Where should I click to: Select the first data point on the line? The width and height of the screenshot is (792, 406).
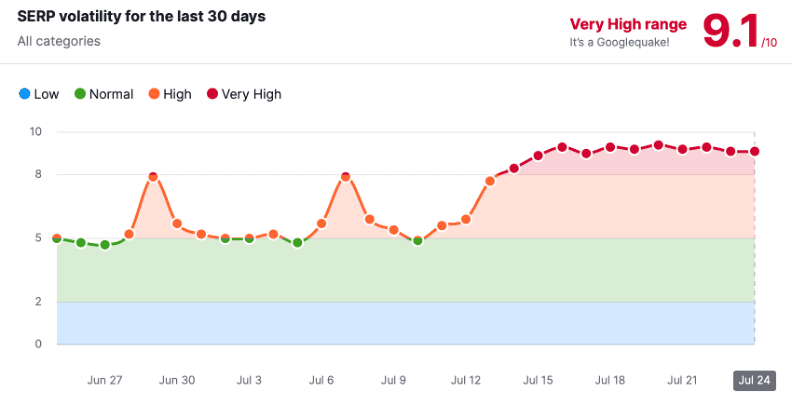pos(57,238)
